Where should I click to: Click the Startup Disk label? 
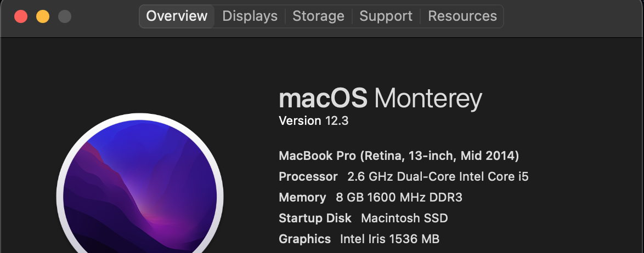pyautogui.click(x=315, y=218)
